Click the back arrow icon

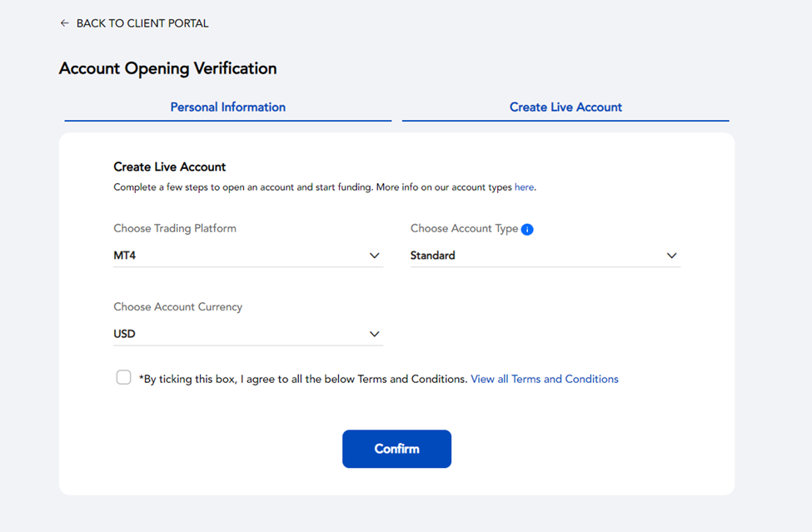pyautogui.click(x=64, y=23)
